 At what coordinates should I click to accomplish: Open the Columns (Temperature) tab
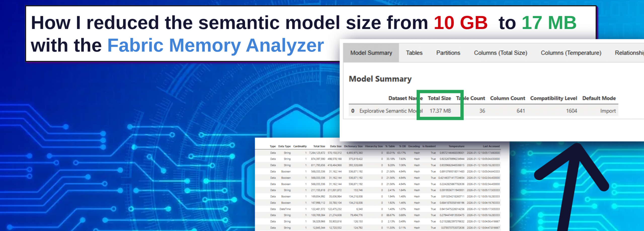pos(571,53)
